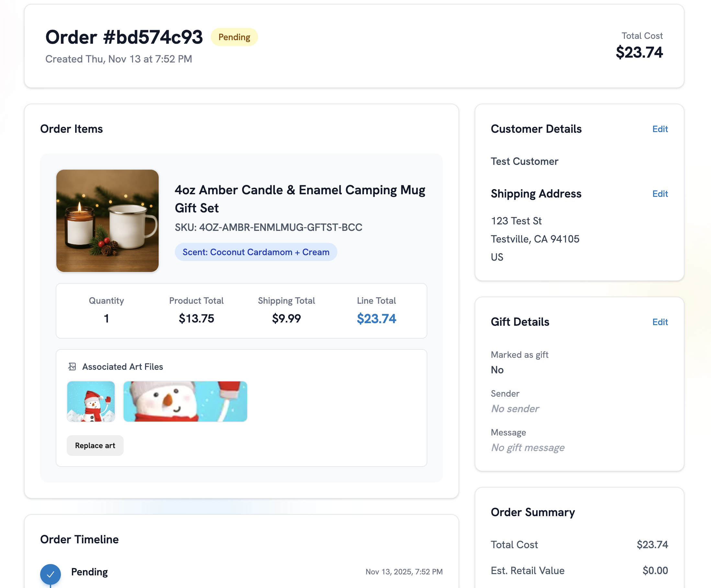The height and width of the screenshot is (588, 711).
Task: Click the Order Timeline heading
Action: pos(79,539)
